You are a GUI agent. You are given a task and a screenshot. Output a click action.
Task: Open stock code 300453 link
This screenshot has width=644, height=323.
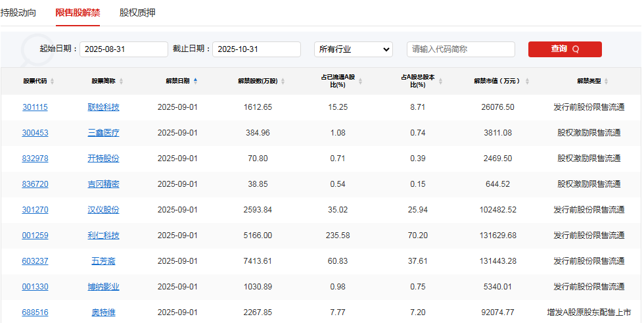tap(35, 133)
